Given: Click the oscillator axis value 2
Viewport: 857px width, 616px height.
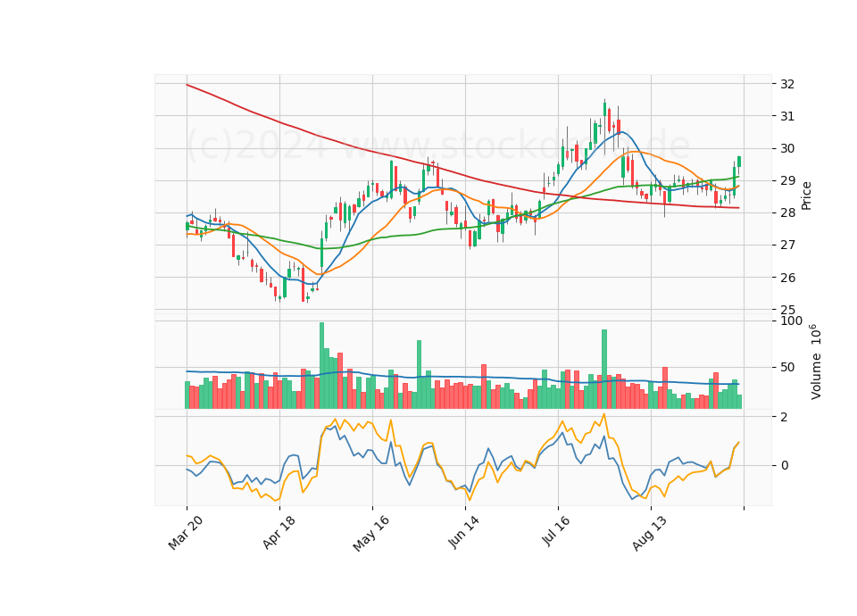Looking at the screenshot, I should pos(785,417).
